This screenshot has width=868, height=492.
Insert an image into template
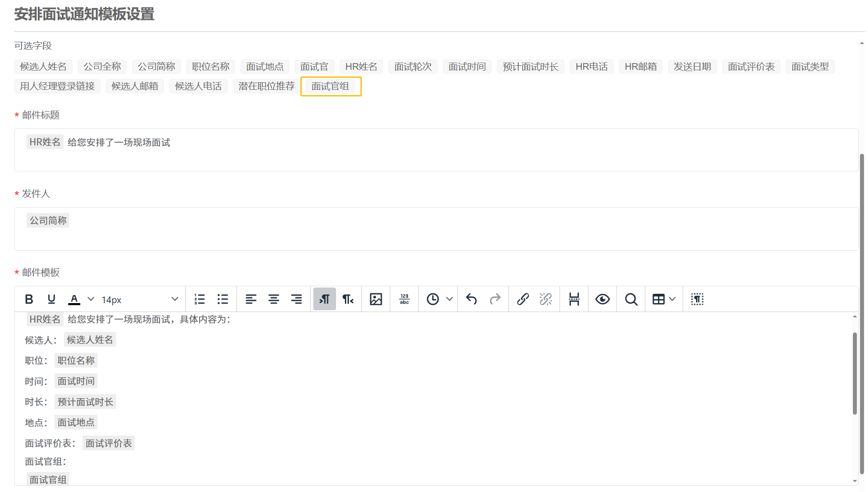376,299
